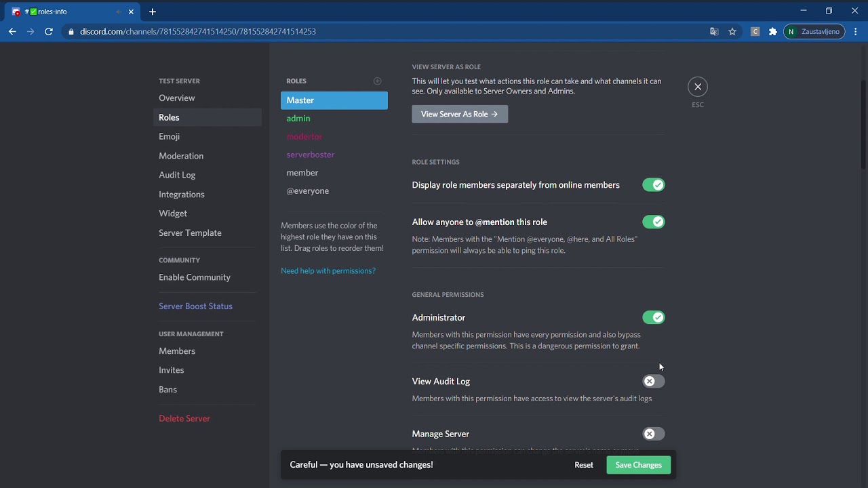Click the Save Changes button
This screenshot has width=868, height=488.
638,465
